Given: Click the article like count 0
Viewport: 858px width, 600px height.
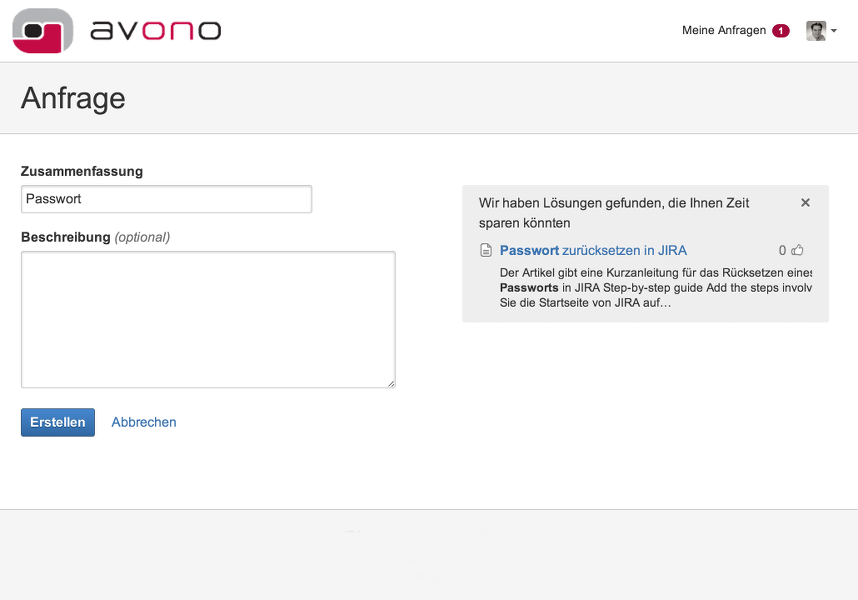Looking at the screenshot, I should (783, 251).
